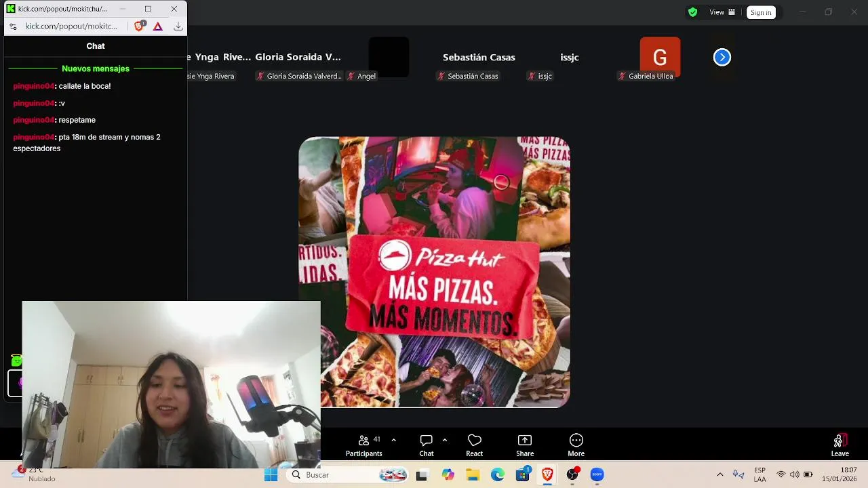Open the Wi-Fi network tray icon
Image resolution: width=868 pixels, height=488 pixels.
[x=781, y=475]
